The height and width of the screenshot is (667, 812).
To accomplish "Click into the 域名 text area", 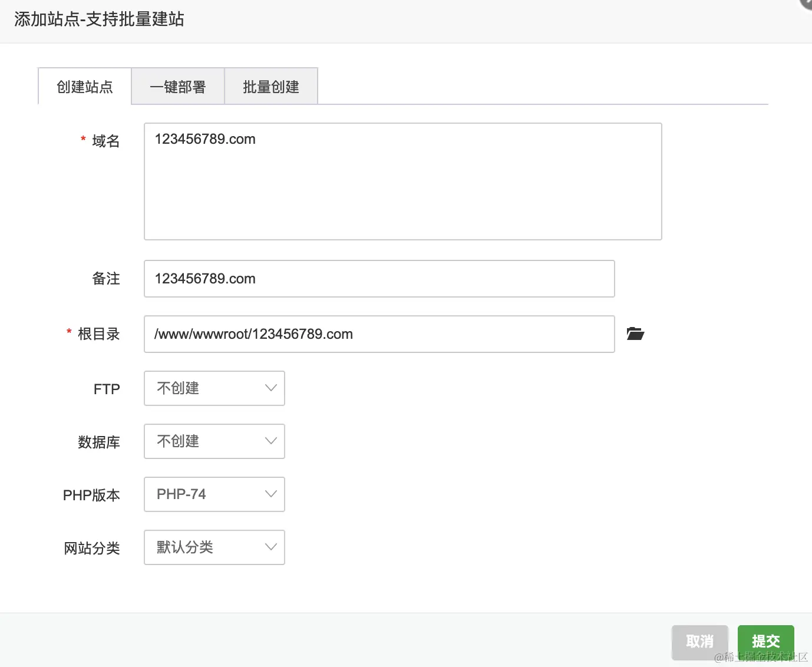I will [x=403, y=181].
